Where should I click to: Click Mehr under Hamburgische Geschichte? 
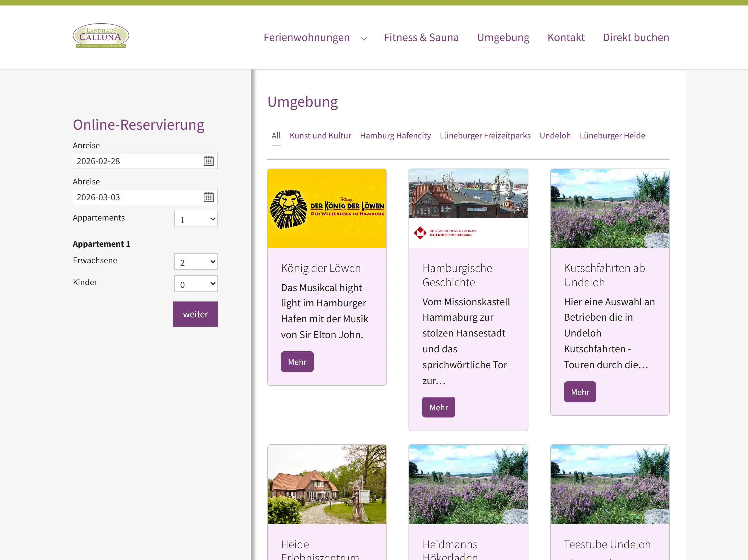click(x=438, y=407)
